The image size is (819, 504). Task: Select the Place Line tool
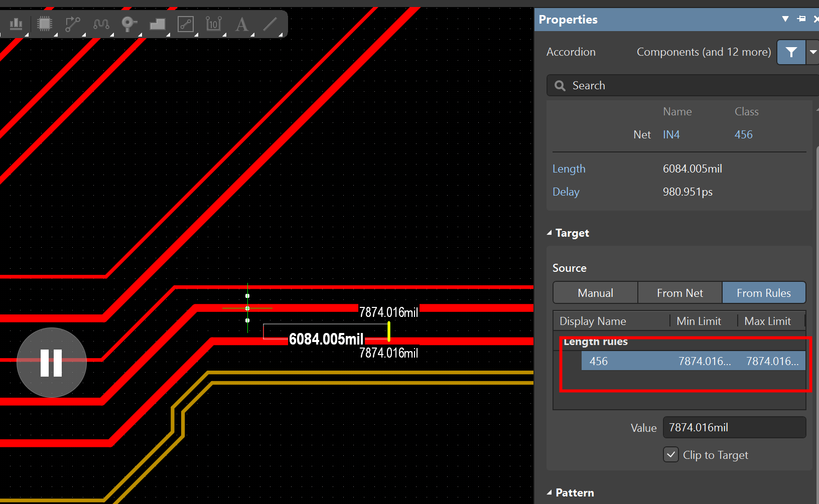(x=270, y=24)
